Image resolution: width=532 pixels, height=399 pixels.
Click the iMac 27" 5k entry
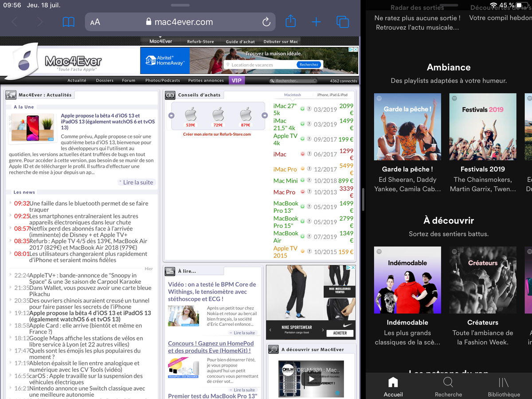(285, 110)
